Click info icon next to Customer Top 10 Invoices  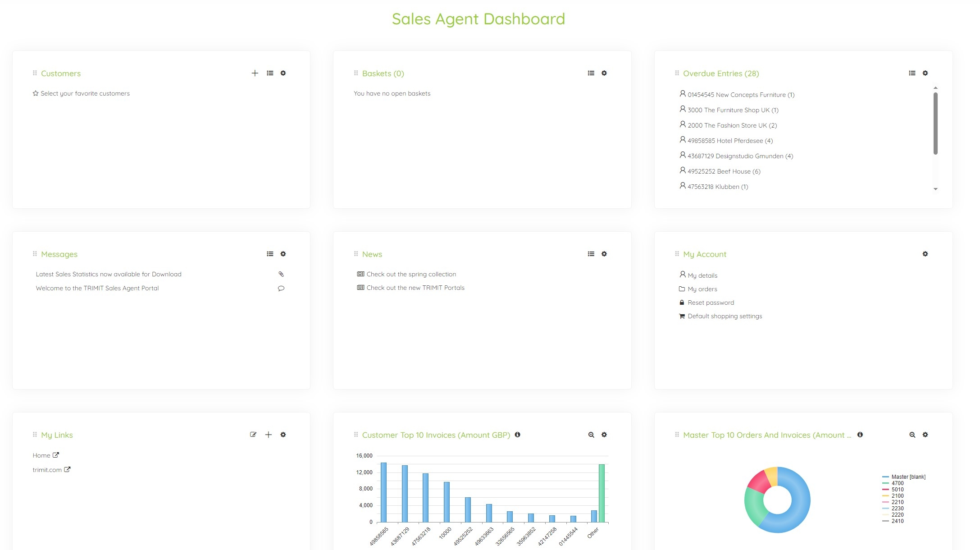pos(517,435)
